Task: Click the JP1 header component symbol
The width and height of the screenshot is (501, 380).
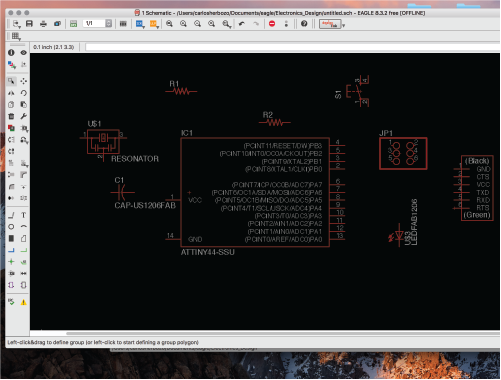Action: 403,153
